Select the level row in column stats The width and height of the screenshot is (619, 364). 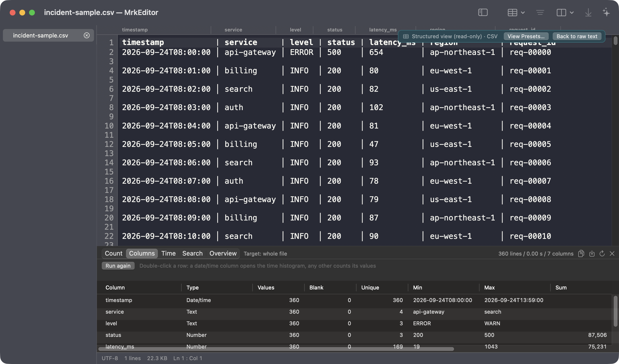pyautogui.click(x=354, y=323)
